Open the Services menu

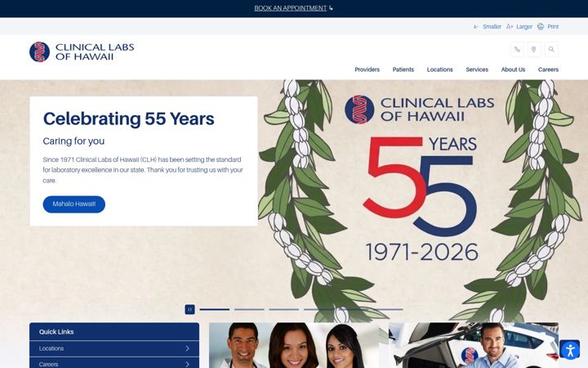click(x=477, y=70)
